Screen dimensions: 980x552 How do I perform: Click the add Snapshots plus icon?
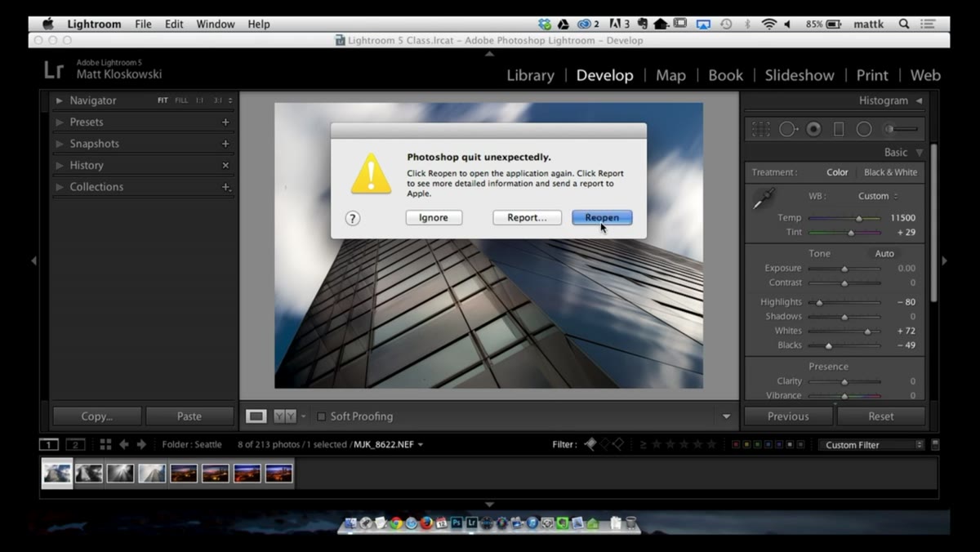(x=225, y=144)
